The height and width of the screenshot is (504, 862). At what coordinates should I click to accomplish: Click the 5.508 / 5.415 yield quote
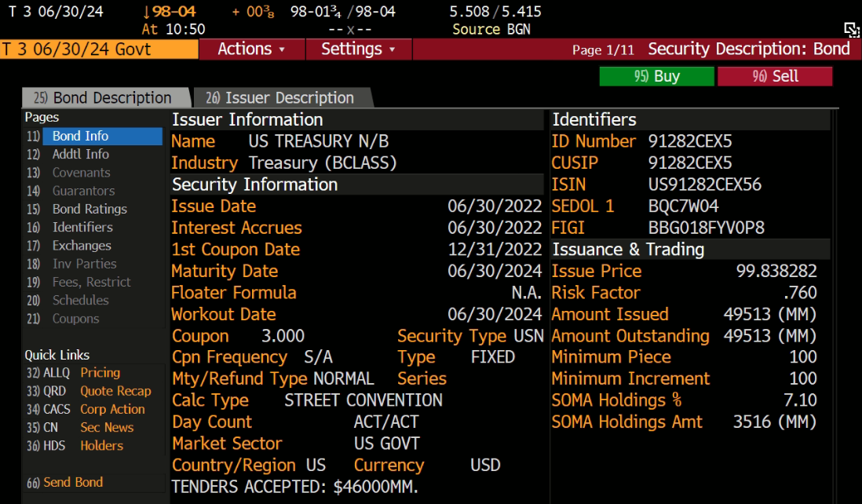coord(495,12)
